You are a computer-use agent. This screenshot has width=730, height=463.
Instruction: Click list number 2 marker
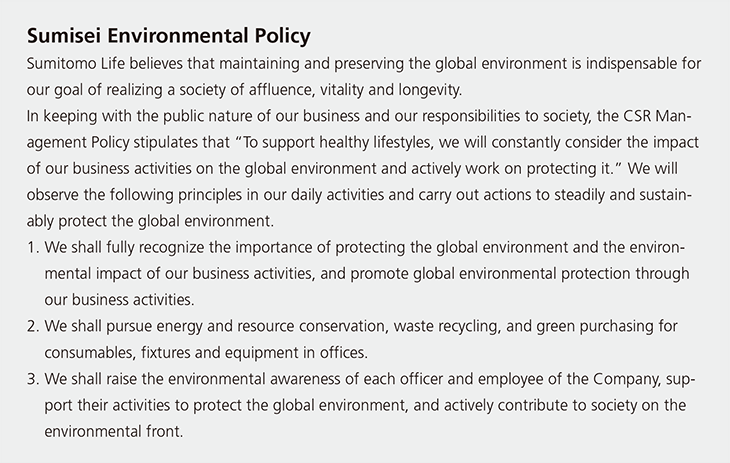[x=33, y=326]
